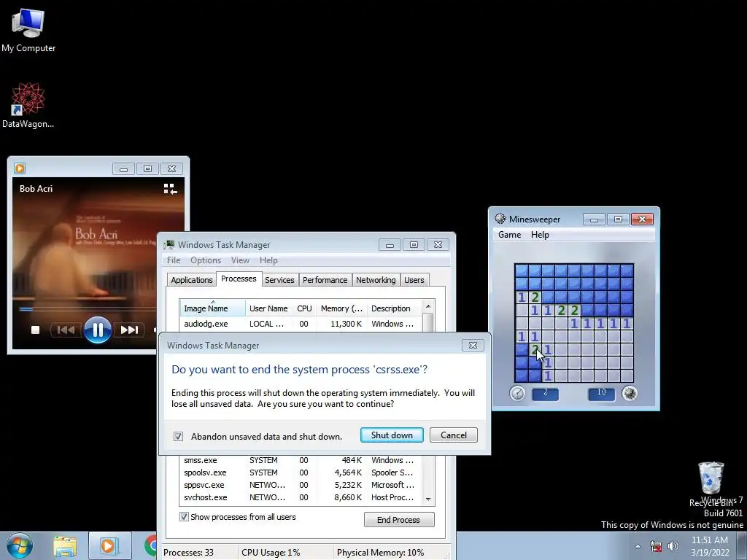This screenshot has width=747, height=560.
Task: Click the Processes: 33 status text
Action: [189, 553]
